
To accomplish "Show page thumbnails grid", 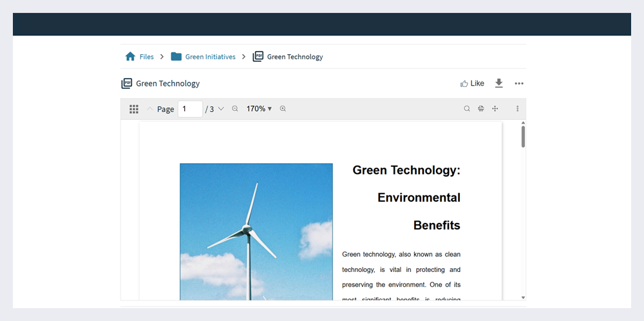I will coord(134,109).
